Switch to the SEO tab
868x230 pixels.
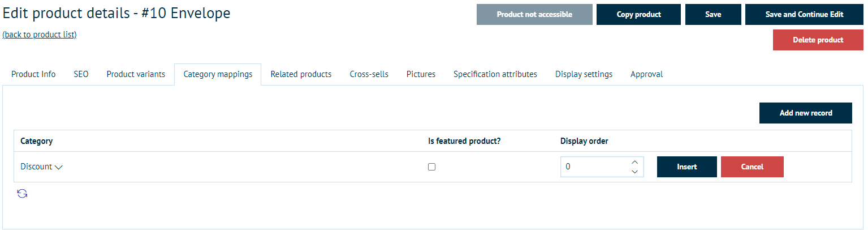click(81, 74)
